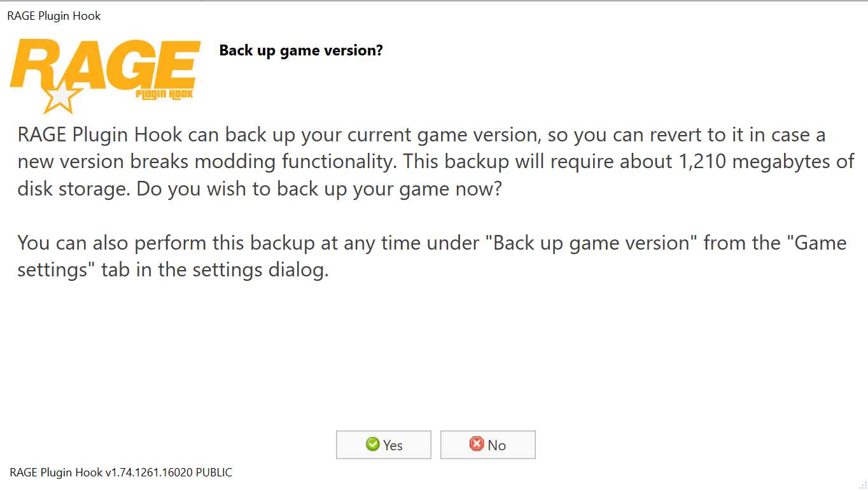The width and height of the screenshot is (868, 491).
Task: Click the "RAGE Plugin Hook" window title
Action: (x=54, y=16)
